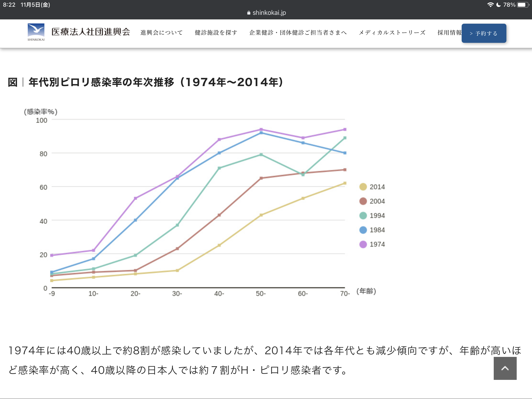The width and height of the screenshot is (532, 399).
Task: Open the 進興会について menu
Action: 161,33
